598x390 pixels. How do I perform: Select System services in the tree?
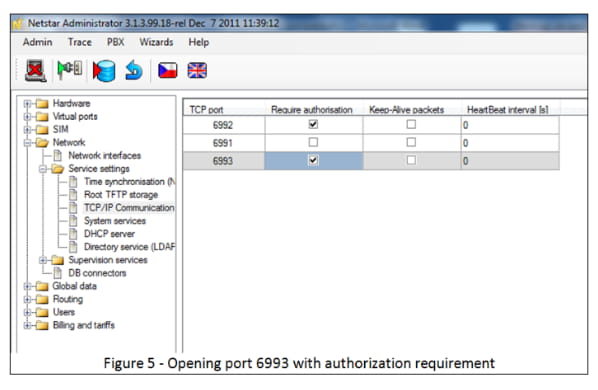tap(115, 221)
